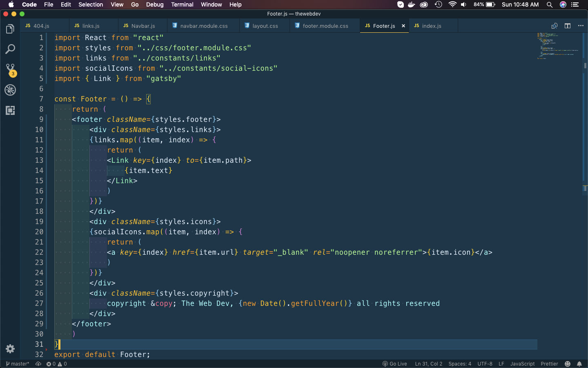Viewport: 588px width, 368px height.
Task: Switch to the Navbar.js tab
Action: pos(143,26)
